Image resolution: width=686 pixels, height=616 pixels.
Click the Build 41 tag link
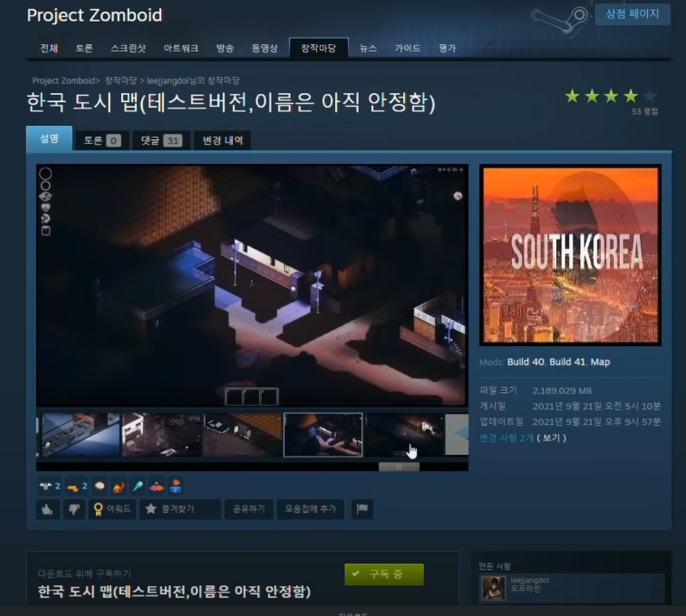point(567,362)
